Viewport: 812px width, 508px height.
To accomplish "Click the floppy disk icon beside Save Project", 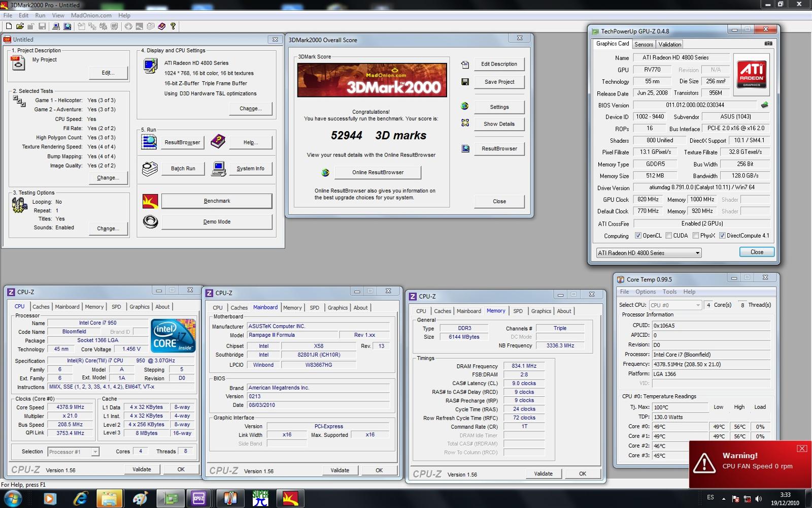I will 465,82.
